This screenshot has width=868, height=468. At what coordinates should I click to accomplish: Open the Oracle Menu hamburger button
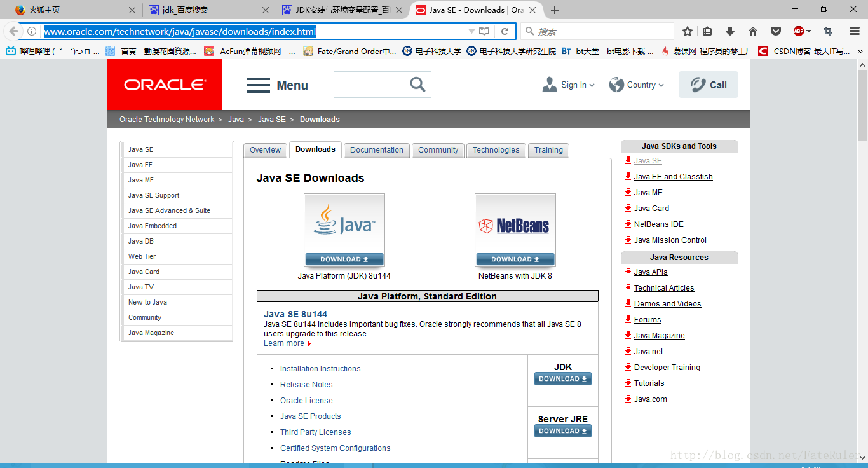278,85
